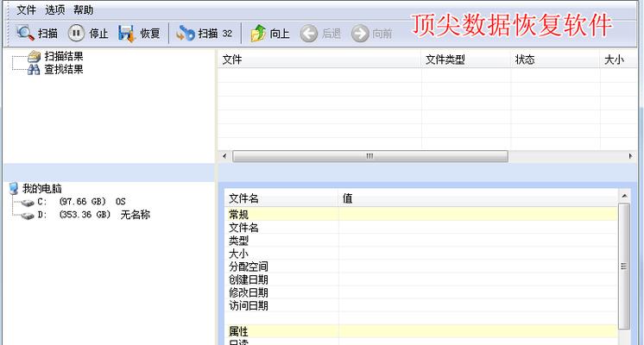Sort by the 状态 column header
The width and height of the screenshot is (644, 345).
[x=555, y=60]
